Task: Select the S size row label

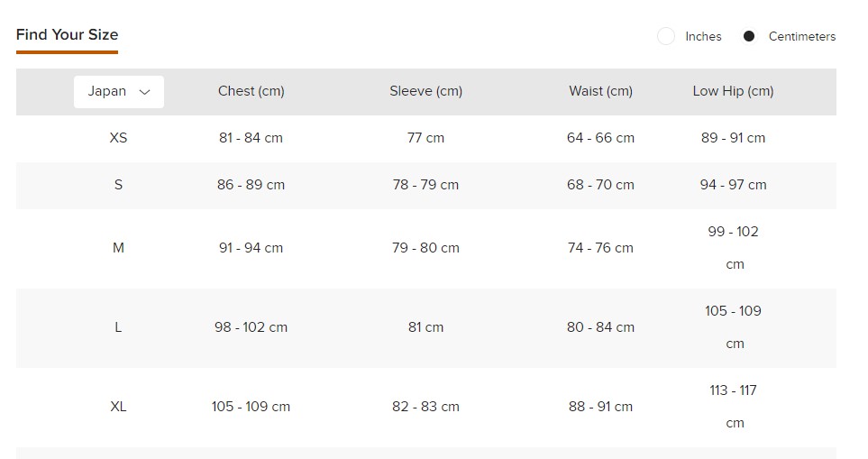Action: (118, 185)
